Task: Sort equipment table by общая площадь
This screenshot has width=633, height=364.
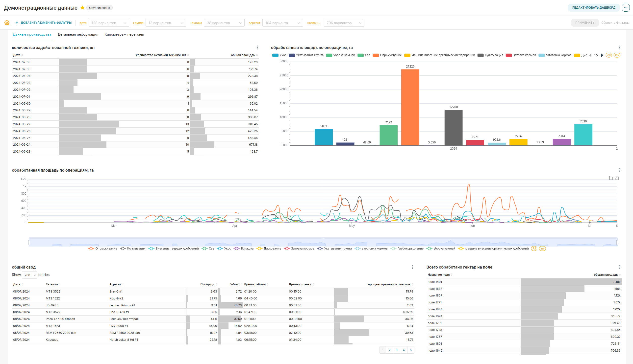Action: click(x=244, y=55)
